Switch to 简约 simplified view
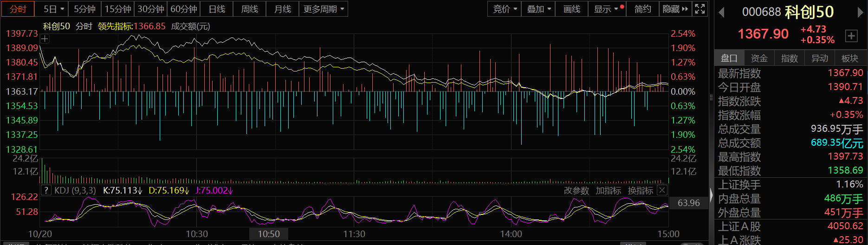The width and height of the screenshot is (868, 245). (642, 9)
